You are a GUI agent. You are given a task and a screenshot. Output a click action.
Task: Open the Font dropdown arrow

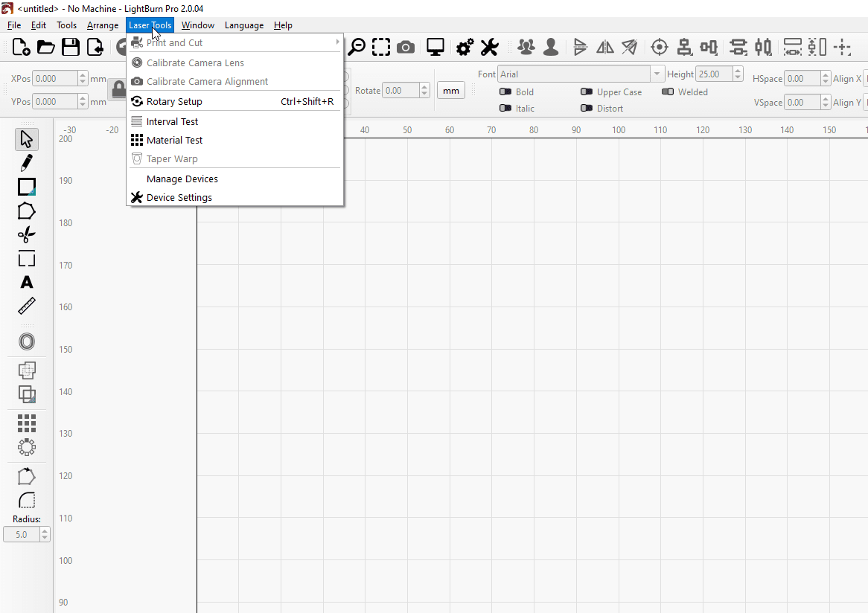657,74
